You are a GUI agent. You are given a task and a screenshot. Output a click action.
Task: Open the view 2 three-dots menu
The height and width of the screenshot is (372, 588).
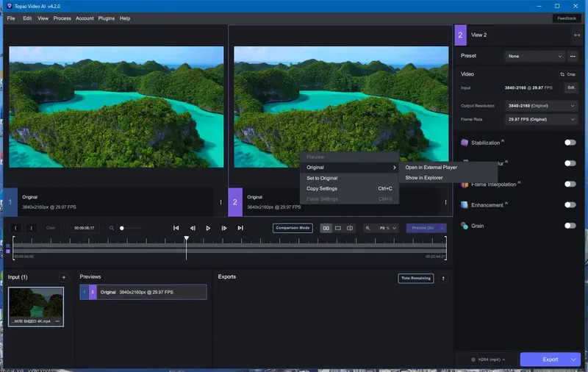(x=445, y=201)
